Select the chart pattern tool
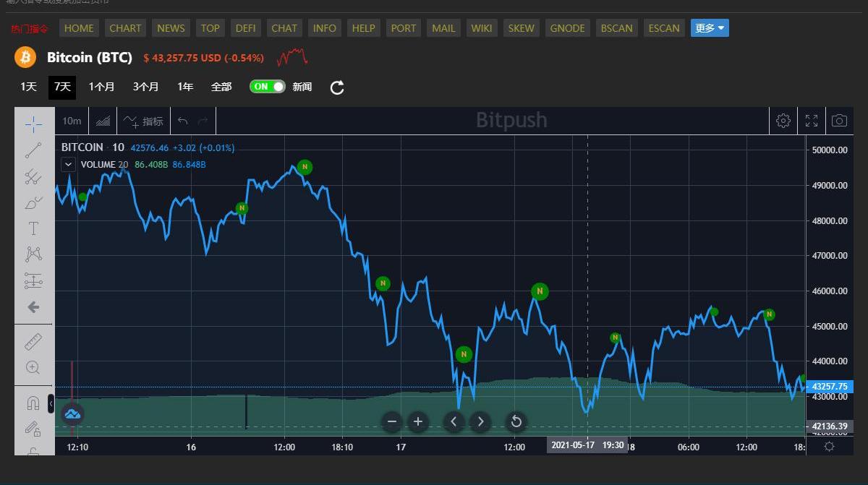868x485 pixels. coord(33,254)
